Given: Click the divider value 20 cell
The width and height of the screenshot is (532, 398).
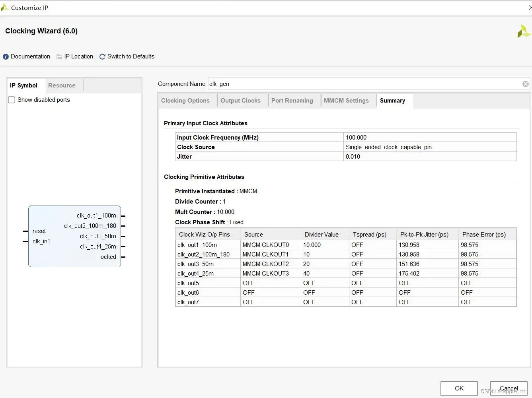Looking at the screenshot, I should tap(325, 264).
